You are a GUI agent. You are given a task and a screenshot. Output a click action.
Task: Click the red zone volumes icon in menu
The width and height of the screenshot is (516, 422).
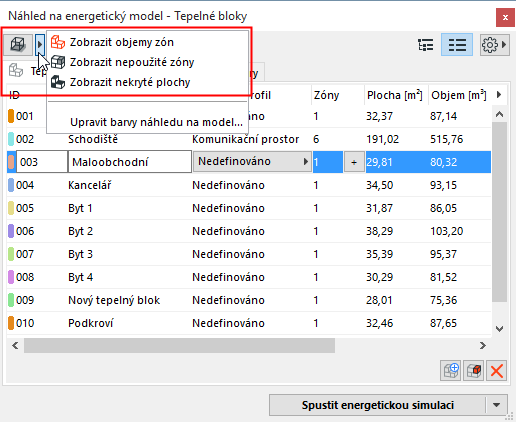58,42
